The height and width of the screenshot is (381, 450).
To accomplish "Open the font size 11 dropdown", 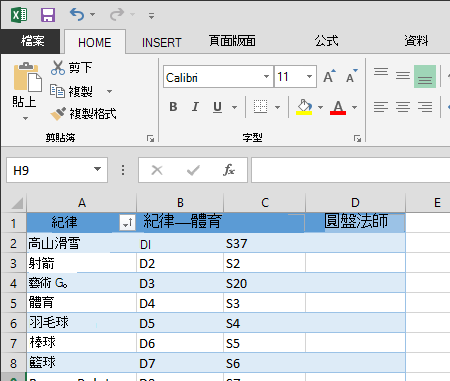I will pyautogui.click(x=309, y=77).
